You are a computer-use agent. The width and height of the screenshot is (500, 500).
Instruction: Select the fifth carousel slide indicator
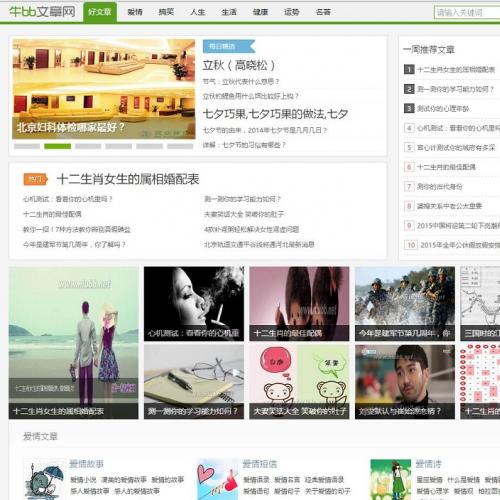tap(149, 146)
